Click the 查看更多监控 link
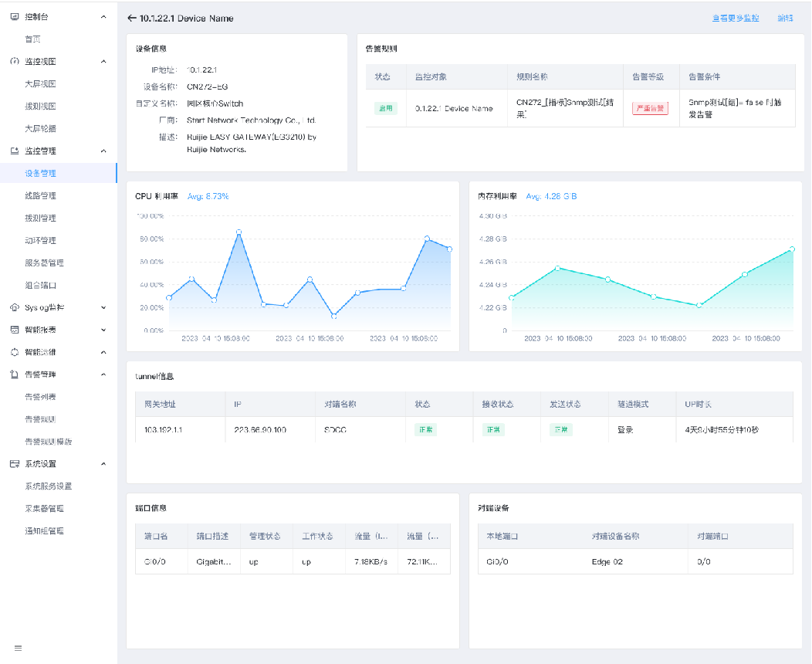Image resolution: width=812 pixels, height=664 pixels. [x=736, y=18]
